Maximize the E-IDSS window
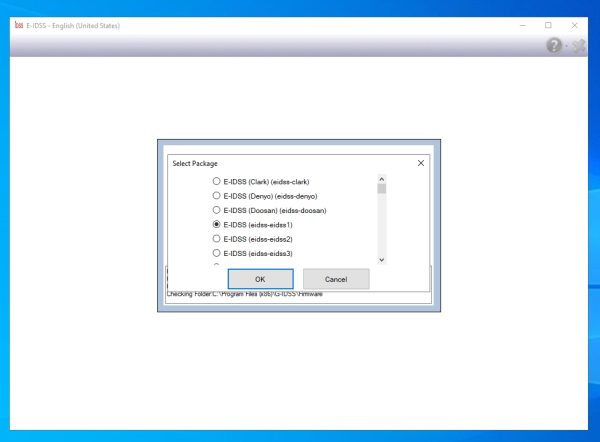600x442 pixels. [x=548, y=25]
